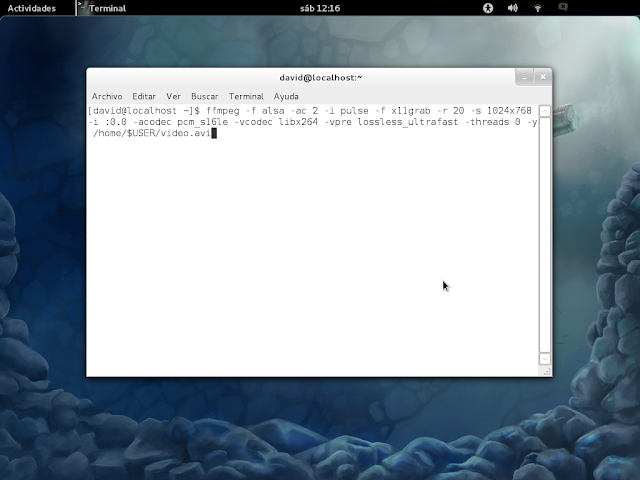This screenshot has width=640, height=480.
Task: Click the text x11grab in command
Action: pyautogui.click(x=411, y=111)
